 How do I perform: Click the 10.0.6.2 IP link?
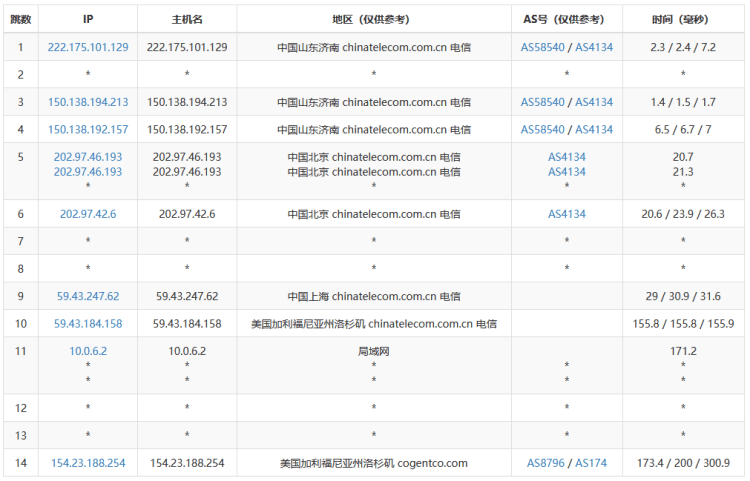[x=88, y=351]
